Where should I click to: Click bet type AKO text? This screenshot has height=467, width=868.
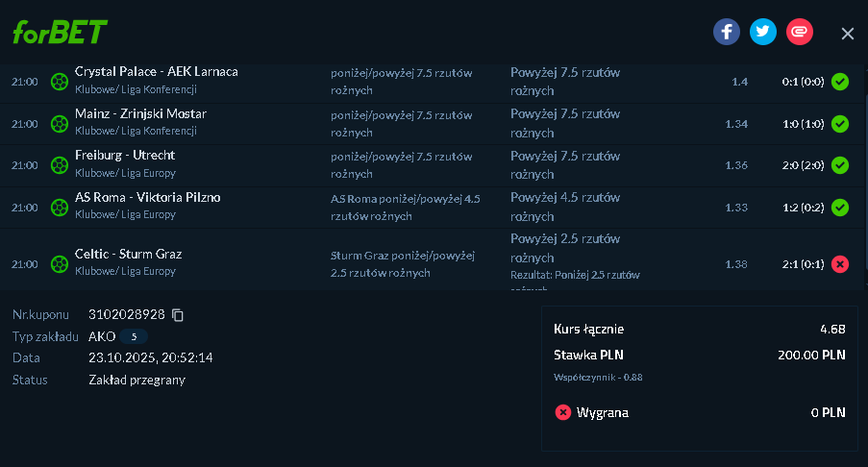point(102,336)
